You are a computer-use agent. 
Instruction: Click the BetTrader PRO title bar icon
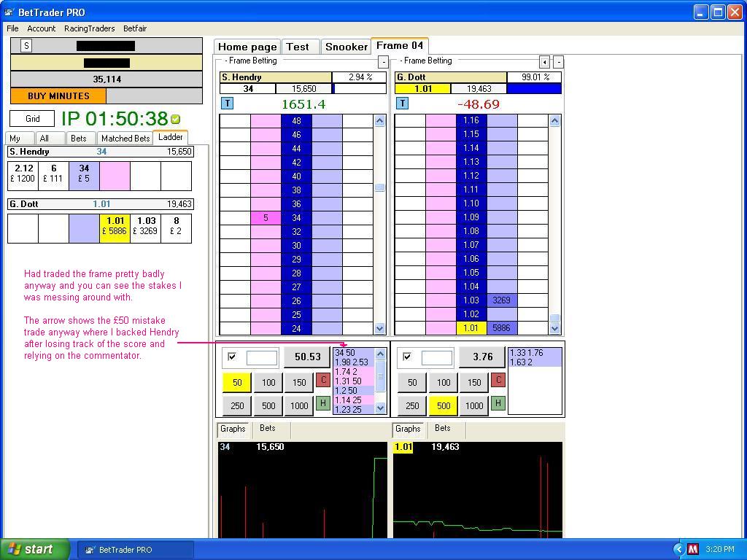[9, 12]
